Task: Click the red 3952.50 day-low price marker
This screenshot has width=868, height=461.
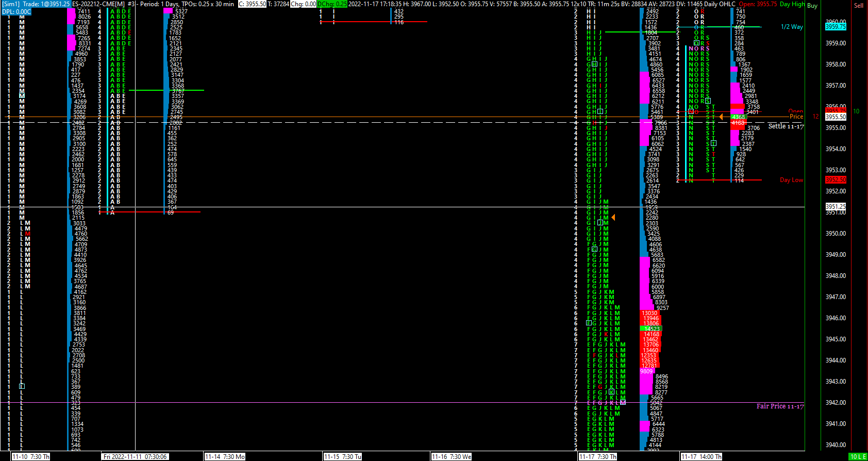Action: [x=836, y=180]
